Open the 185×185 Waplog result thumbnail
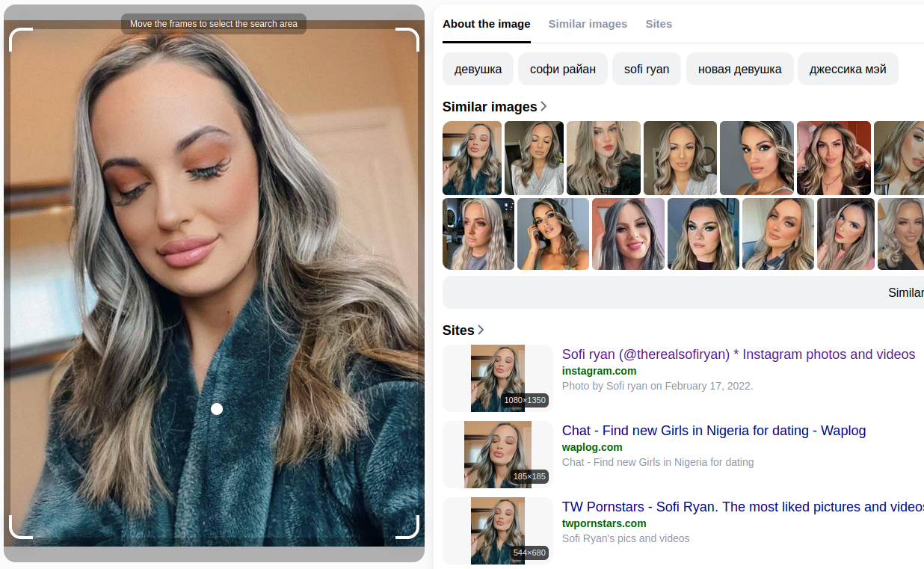Screen dimensions: 924x569 [498, 455]
